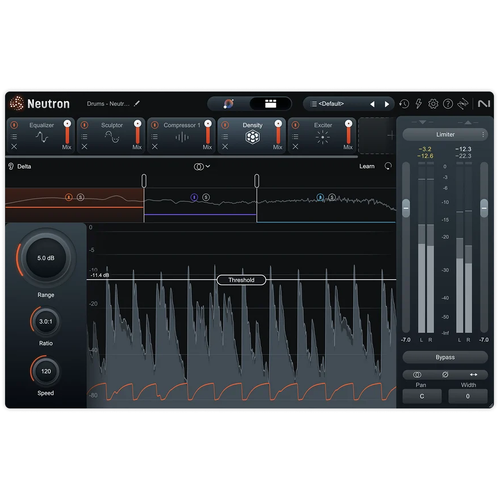Collapse input meter down triangle

coord(422,122)
